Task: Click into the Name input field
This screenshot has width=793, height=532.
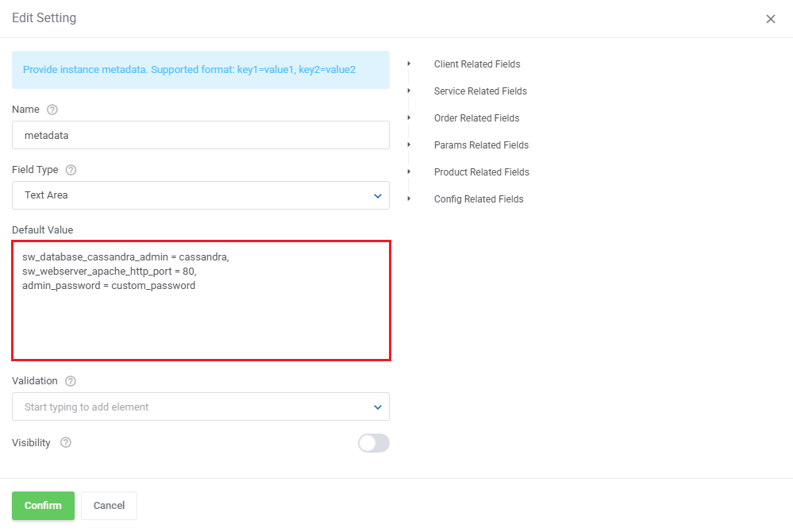Action: pos(200,135)
